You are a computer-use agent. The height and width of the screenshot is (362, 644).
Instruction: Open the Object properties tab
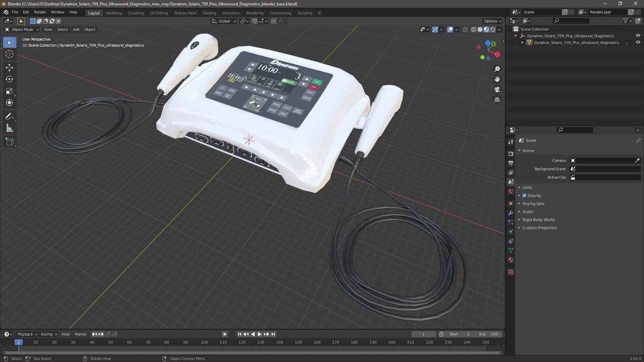click(x=511, y=203)
